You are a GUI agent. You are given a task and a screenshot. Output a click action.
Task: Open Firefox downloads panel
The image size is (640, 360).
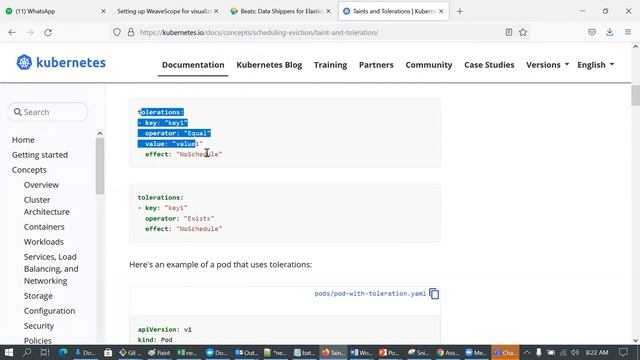[610, 32]
